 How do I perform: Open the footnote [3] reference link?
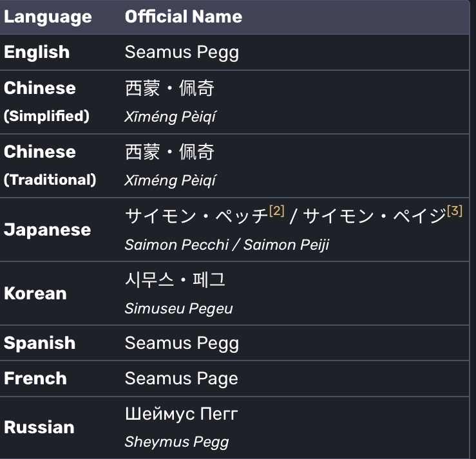click(x=455, y=211)
